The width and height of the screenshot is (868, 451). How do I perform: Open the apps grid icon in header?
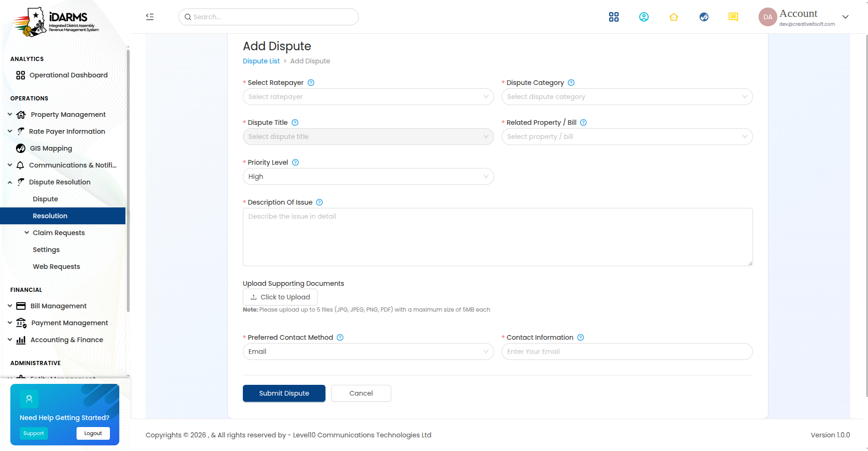pos(614,17)
